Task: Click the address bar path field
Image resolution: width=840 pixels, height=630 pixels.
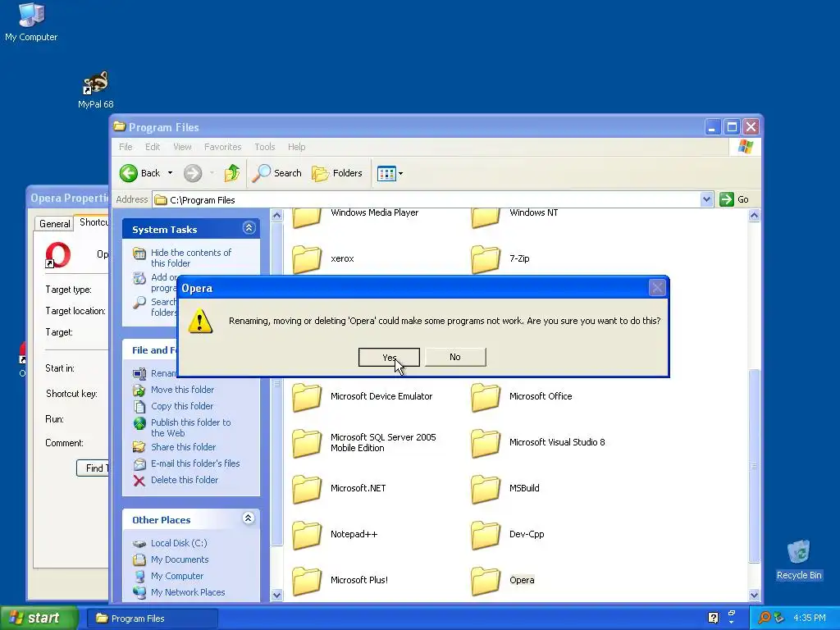Action: [x=427, y=200]
